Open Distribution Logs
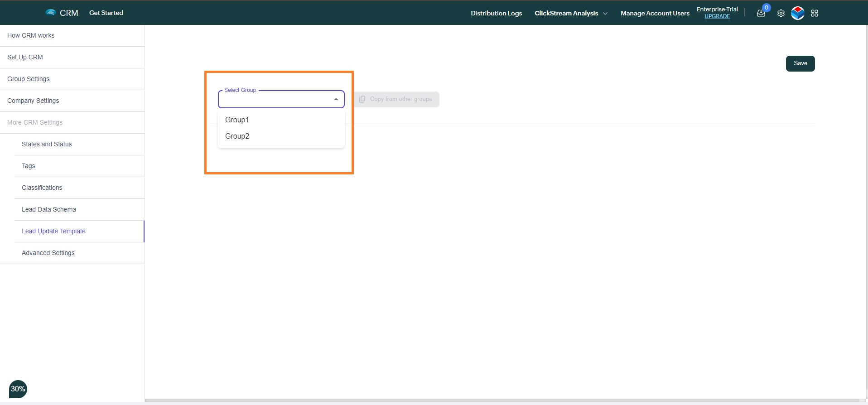This screenshot has width=868, height=405. pyautogui.click(x=496, y=13)
